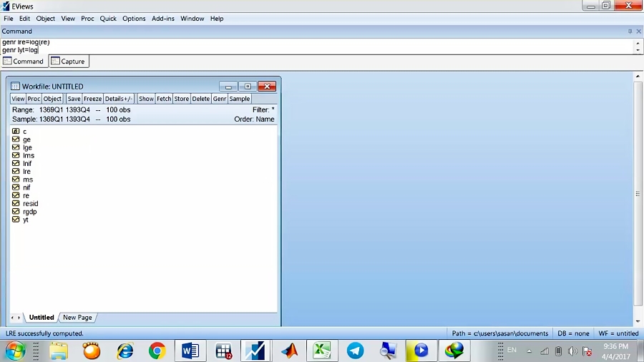Open Microsoft Word from taskbar
Viewport: 644px width, 362px height.
(x=190, y=351)
